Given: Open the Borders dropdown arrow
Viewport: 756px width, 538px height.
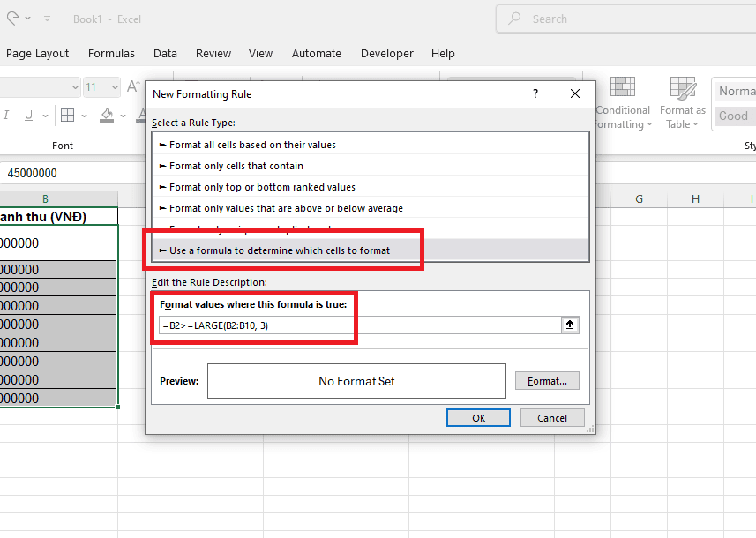Looking at the screenshot, I should click(84, 116).
